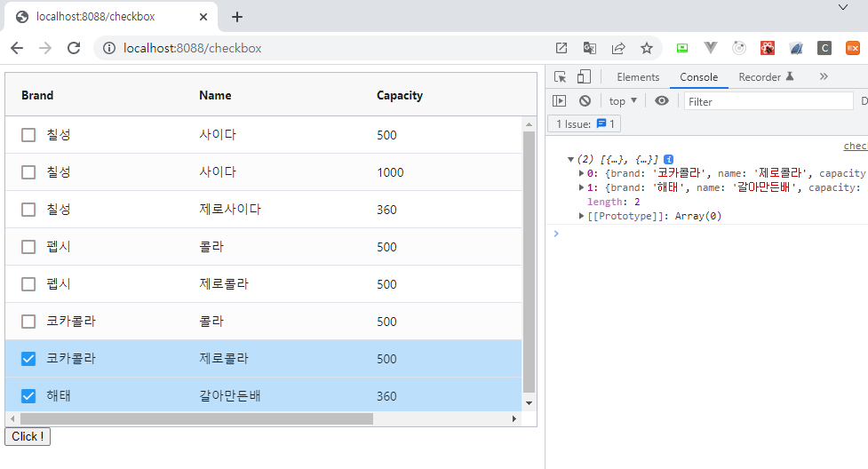
Task: Switch to the Elements tab
Action: click(x=638, y=77)
